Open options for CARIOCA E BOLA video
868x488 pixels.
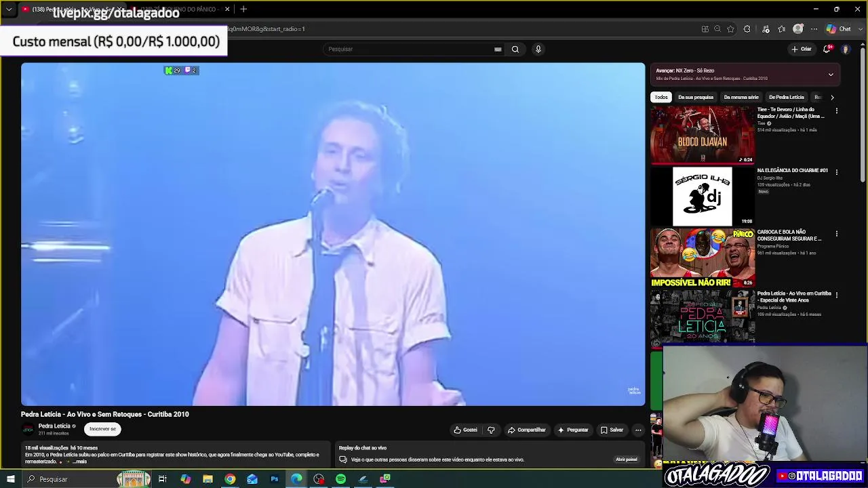pyautogui.click(x=836, y=234)
